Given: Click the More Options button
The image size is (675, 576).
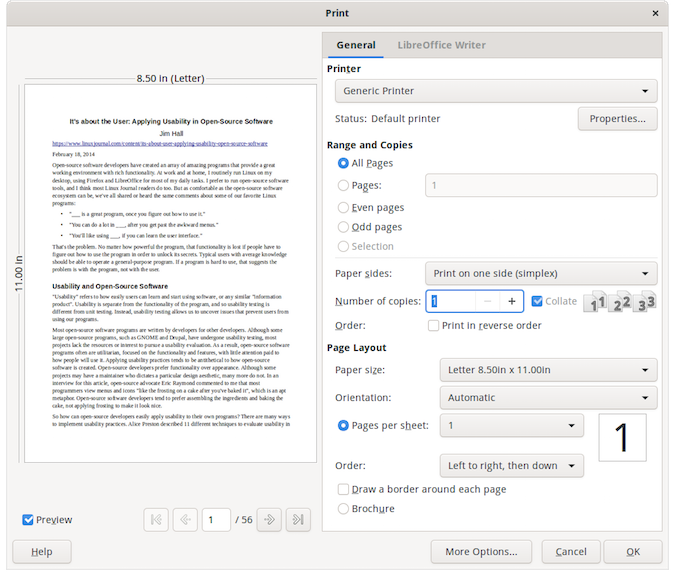Looking at the screenshot, I should click(x=481, y=552).
